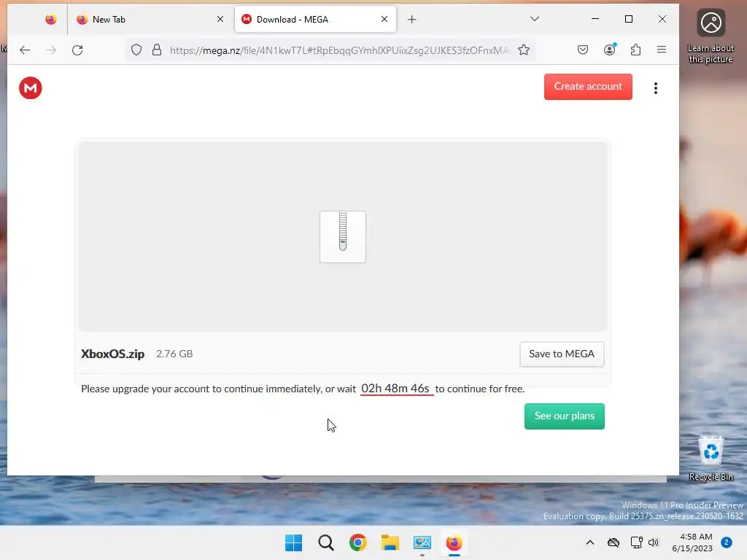Open network status tray icon
747x560 pixels.
tap(636, 542)
